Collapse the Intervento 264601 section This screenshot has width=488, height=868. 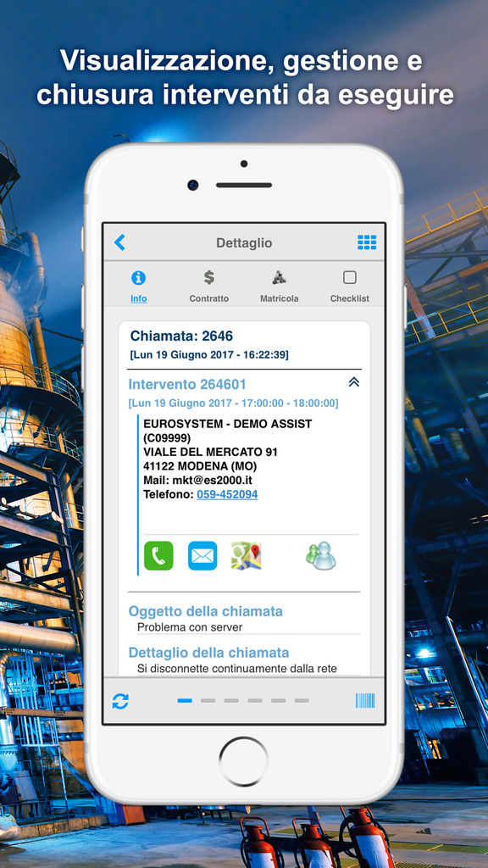click(354, 382)
